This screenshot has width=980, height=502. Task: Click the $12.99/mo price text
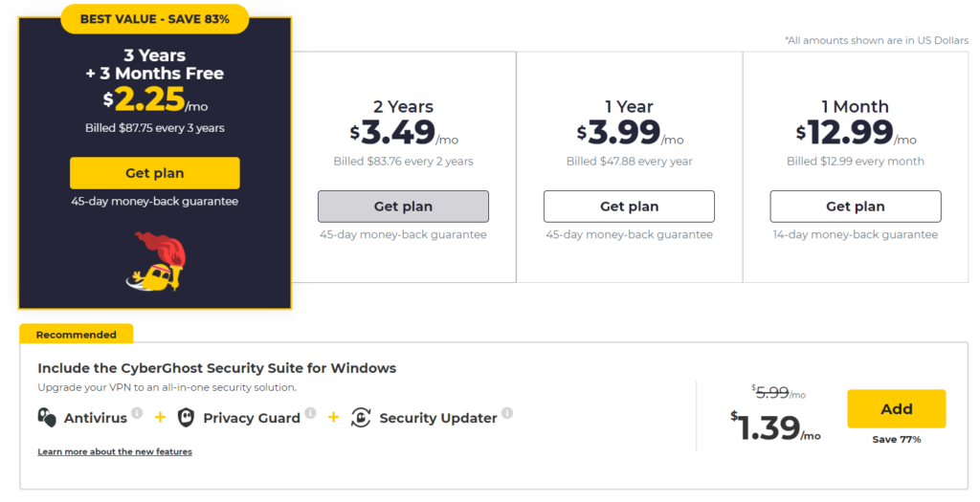point(856,132)
